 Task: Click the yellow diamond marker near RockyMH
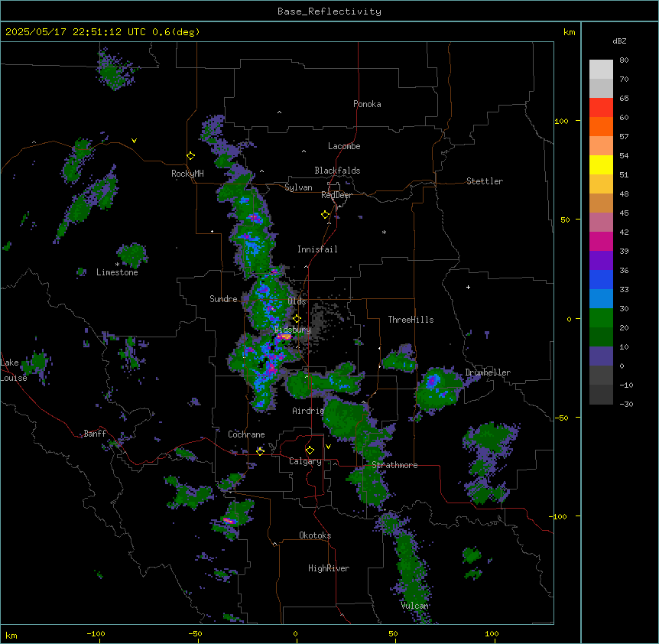coord(190,156)
